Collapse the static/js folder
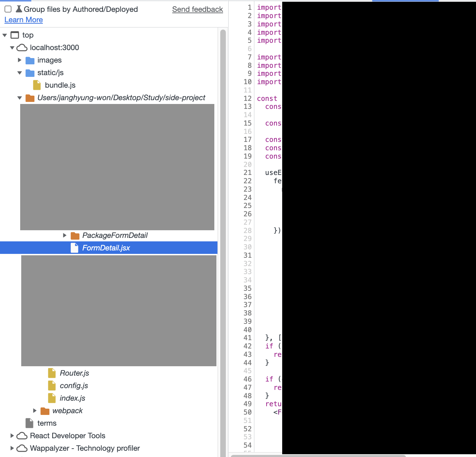476x457 pixels. click(20, 73)
